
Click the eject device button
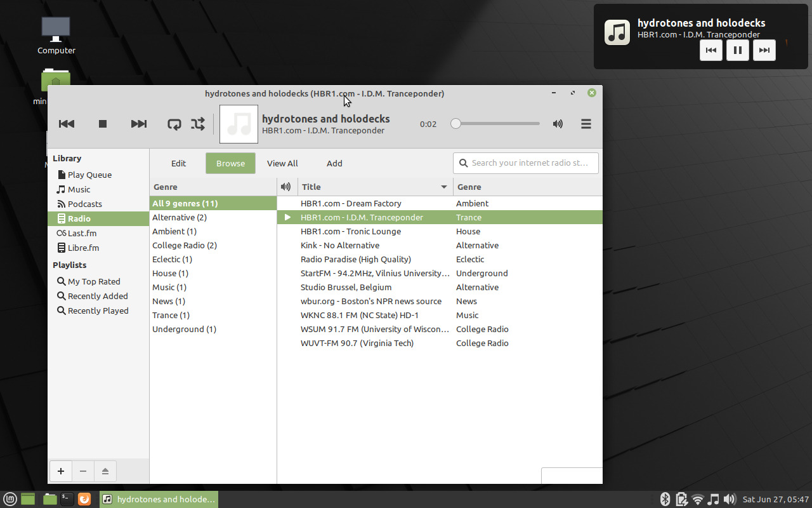point(105,471)
